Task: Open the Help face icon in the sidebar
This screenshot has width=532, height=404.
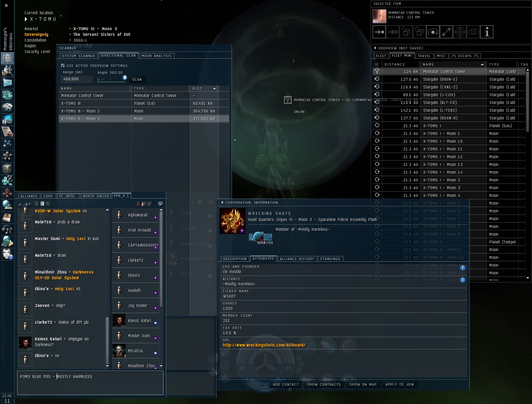Action: 7,254
